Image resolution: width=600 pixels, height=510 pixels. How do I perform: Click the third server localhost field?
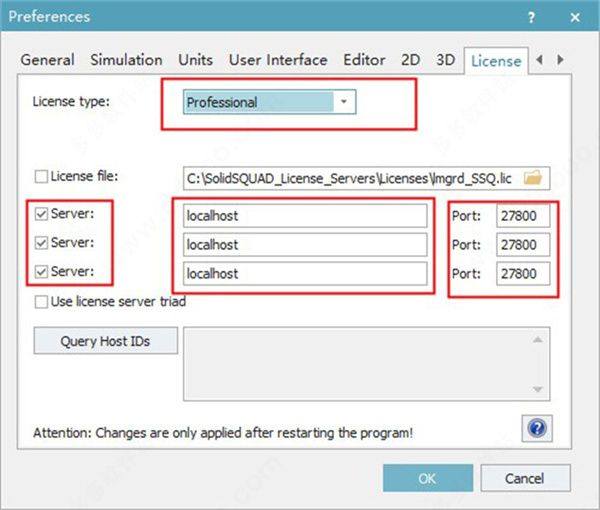tap(305, 274)
